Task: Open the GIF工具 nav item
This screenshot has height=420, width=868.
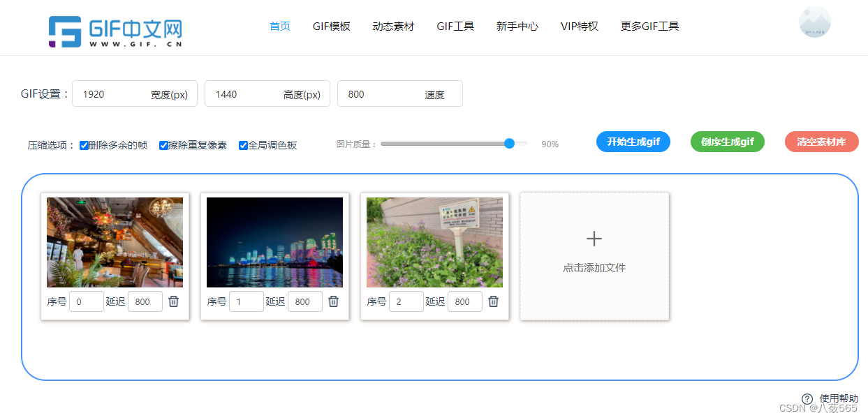Action: (455, 27)
